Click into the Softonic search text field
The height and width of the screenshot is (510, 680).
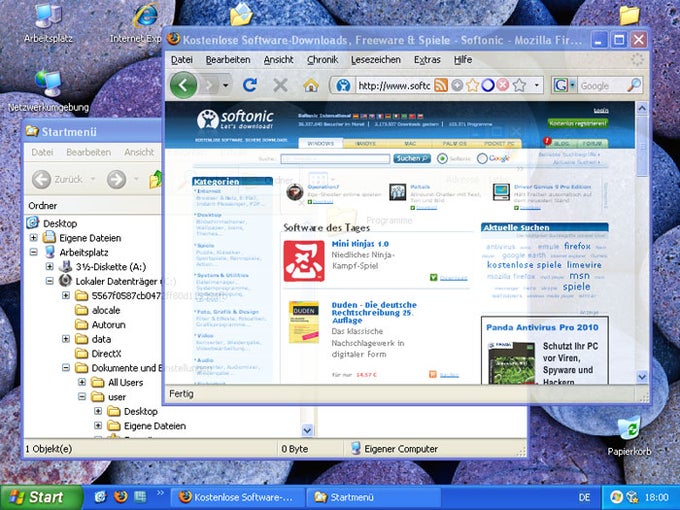tap(335, 159)
